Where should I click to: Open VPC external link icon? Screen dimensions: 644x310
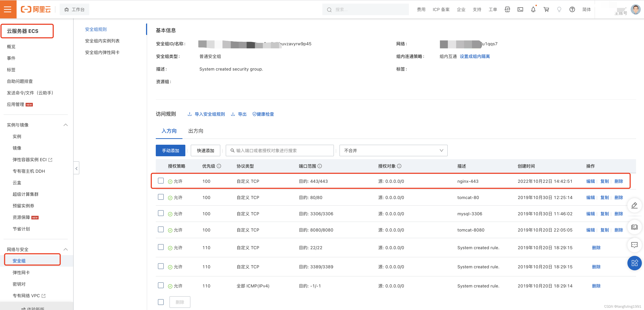point(43,296)
